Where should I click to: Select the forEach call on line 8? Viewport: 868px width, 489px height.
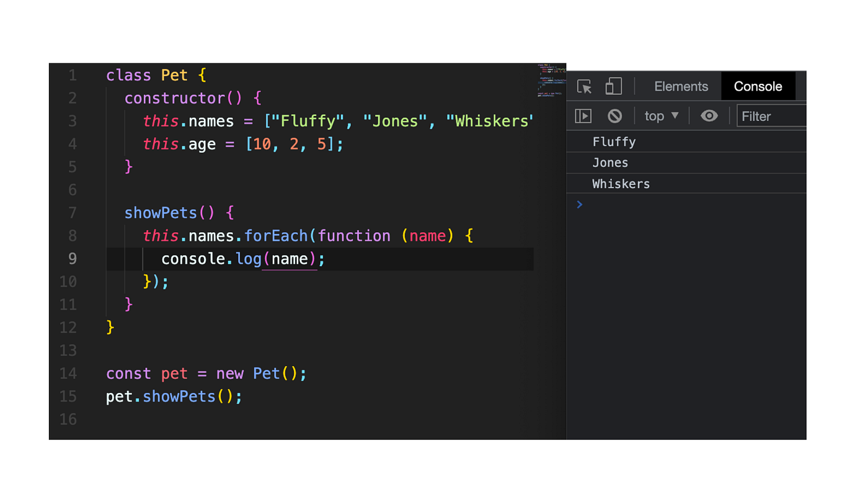pyautogui.click(x=276, y=236)
